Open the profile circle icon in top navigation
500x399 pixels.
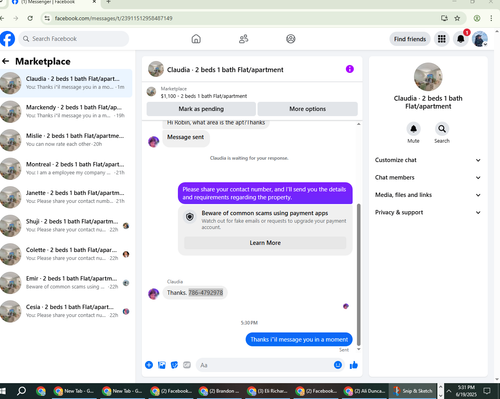[x=291, y=39]
